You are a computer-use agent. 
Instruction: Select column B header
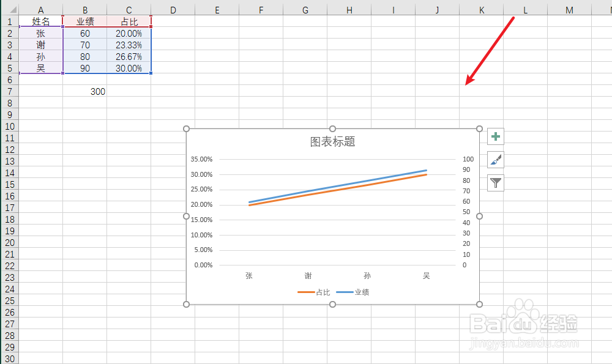click(84, 10)
